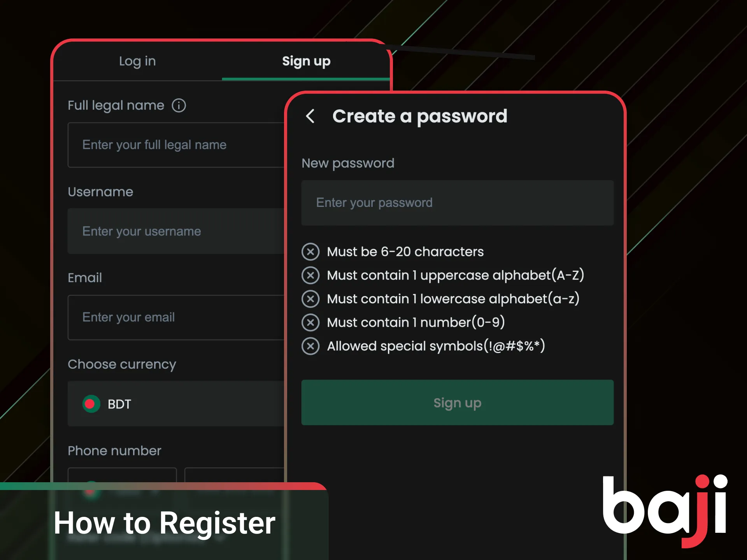Click the X icon beside 6-20 characters rule
Screen dimensions: 747x560
click(x=310, y=252)
